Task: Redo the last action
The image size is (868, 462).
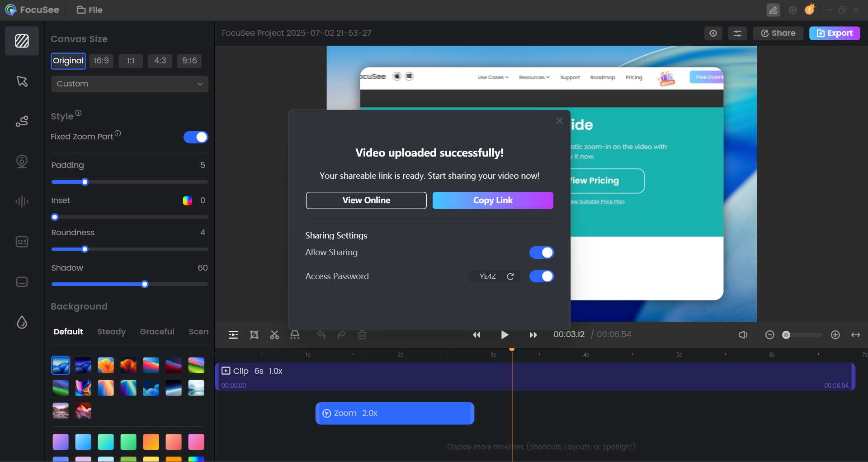Action: (341, 335)
